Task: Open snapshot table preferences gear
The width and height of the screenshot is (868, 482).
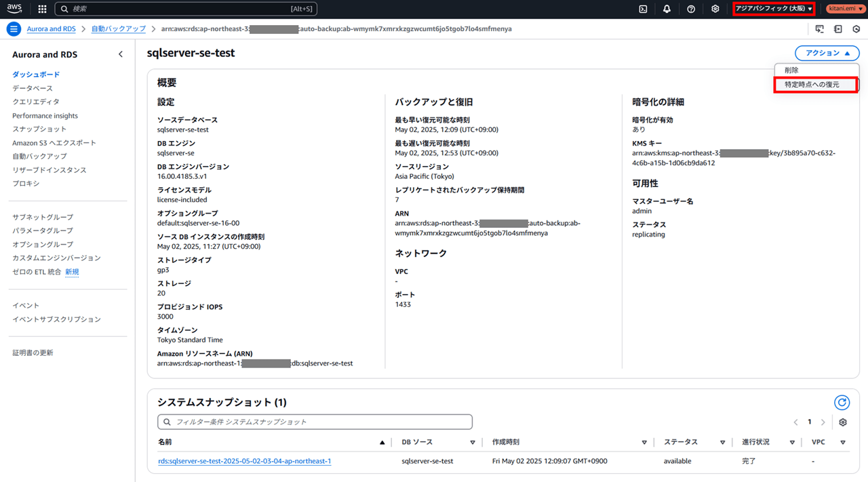Action: coord(843,422)
